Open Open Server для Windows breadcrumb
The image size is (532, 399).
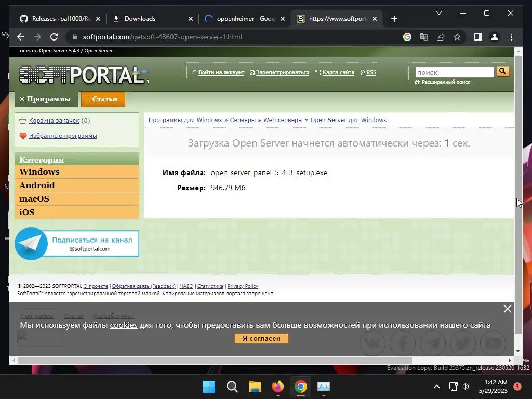(x=349, y=120)
